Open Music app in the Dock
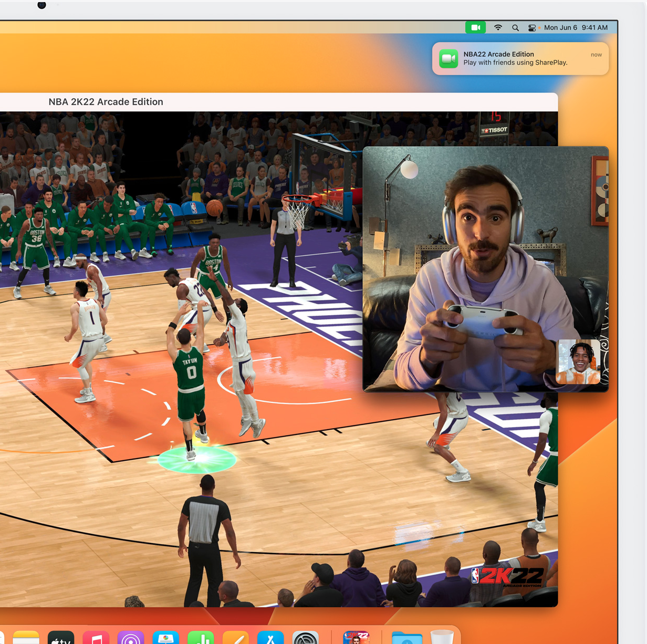 click(x=96, y=637)
